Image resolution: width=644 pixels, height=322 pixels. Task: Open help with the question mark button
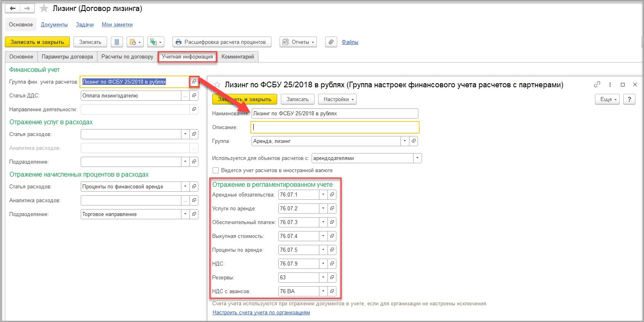point(629,99)
